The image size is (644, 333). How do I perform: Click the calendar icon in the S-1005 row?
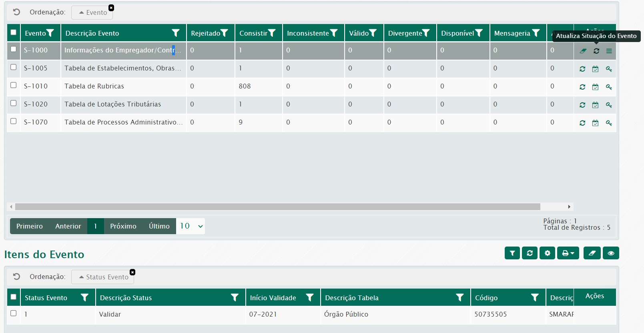point(595,69)
